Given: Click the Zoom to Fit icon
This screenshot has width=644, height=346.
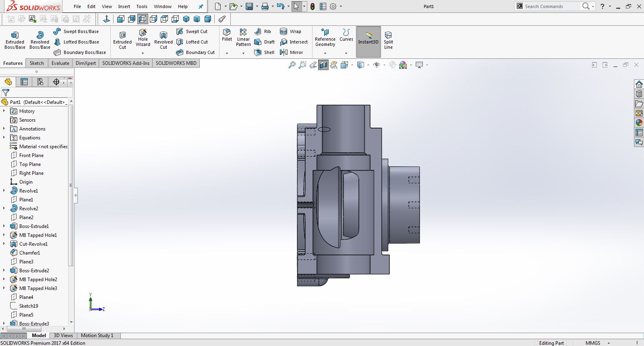Looking at the screenshot, I should 292,65.
